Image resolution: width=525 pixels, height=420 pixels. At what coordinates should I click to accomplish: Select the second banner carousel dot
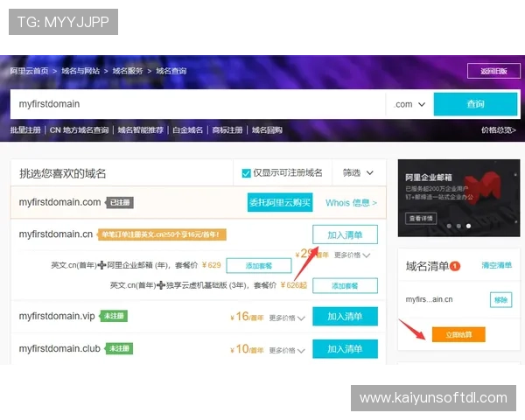pos(458,226)
